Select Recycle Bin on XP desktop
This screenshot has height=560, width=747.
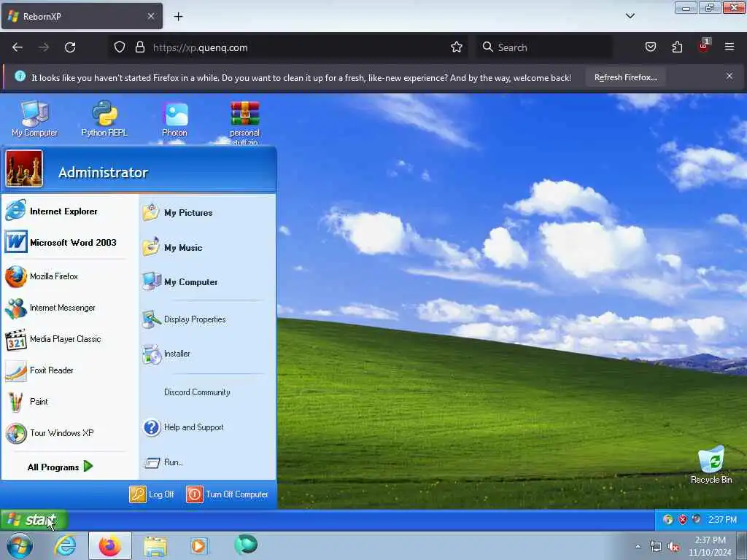(x=711, y=464)
